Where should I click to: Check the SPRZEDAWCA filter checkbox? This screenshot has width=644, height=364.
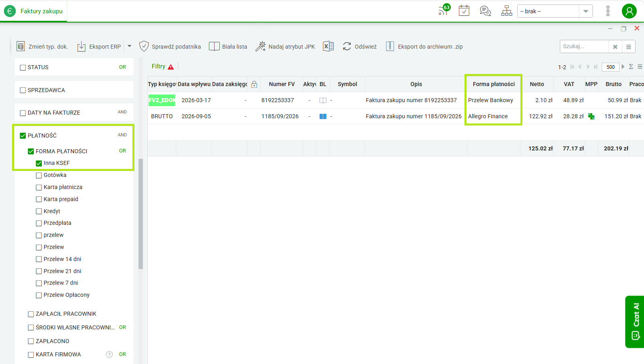pyautogui.click(x=23, y=90)
